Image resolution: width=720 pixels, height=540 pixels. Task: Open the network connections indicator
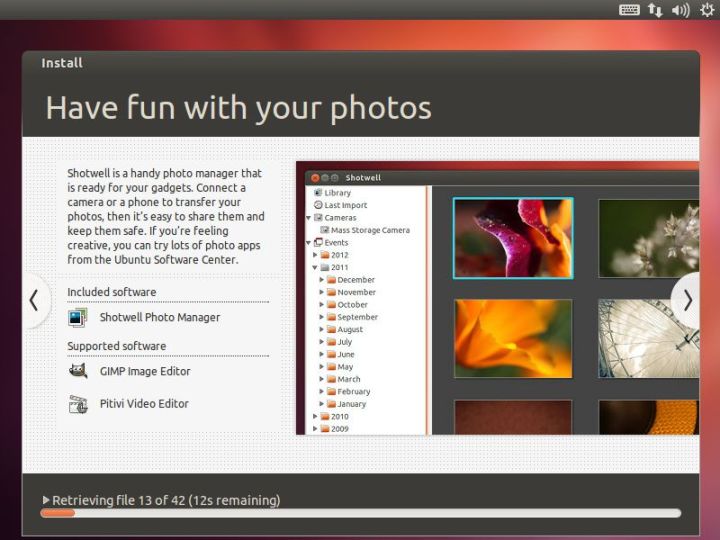(655, 10)
